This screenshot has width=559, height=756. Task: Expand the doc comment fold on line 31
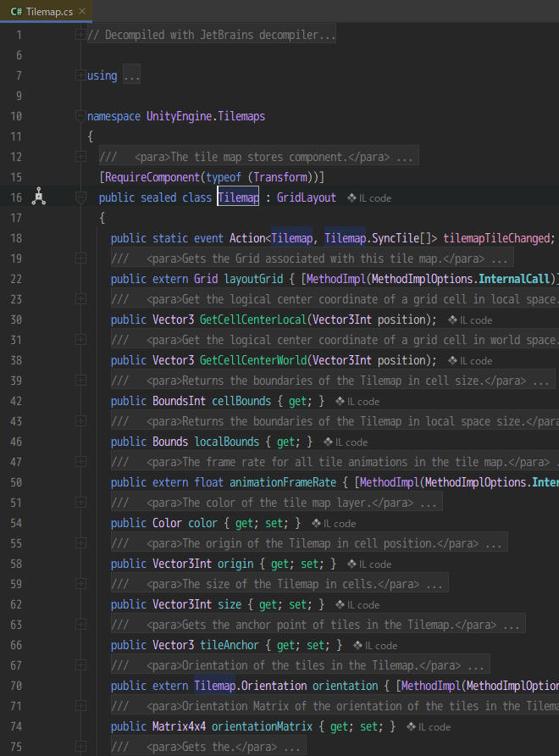click(x=80, y=340)
